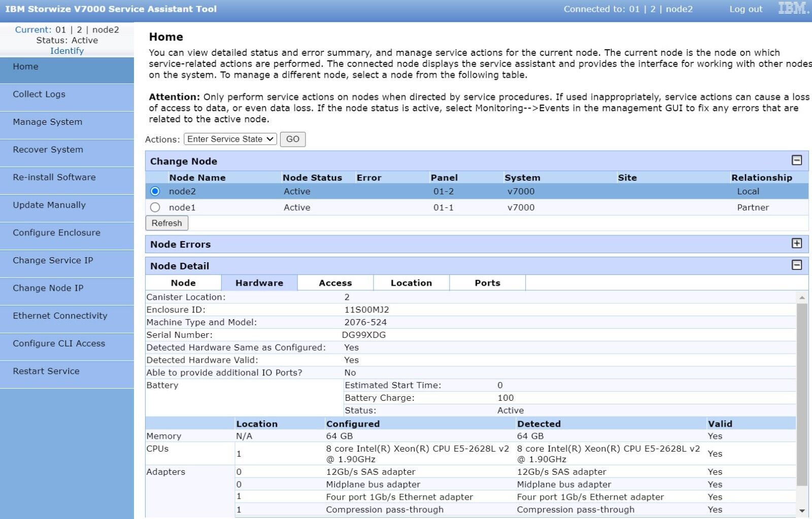Open Recover System page
Screen dimensions: 812x519
click(x=67, y=153)
